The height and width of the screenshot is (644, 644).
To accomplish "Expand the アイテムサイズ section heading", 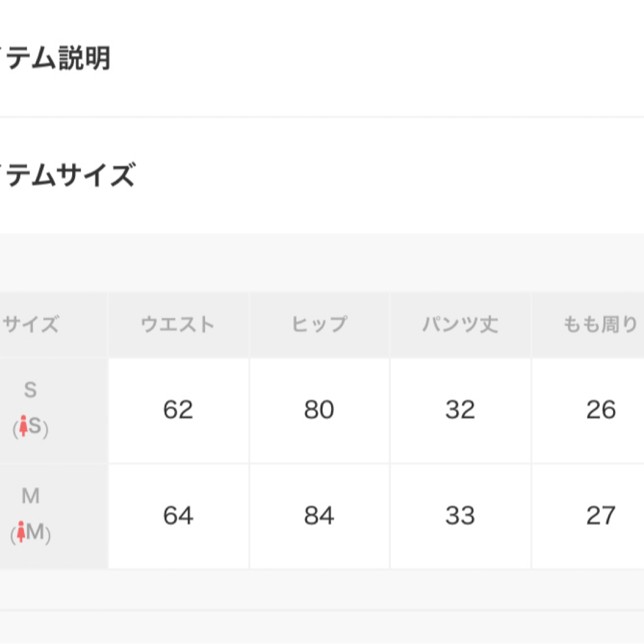I will point(67,175).
